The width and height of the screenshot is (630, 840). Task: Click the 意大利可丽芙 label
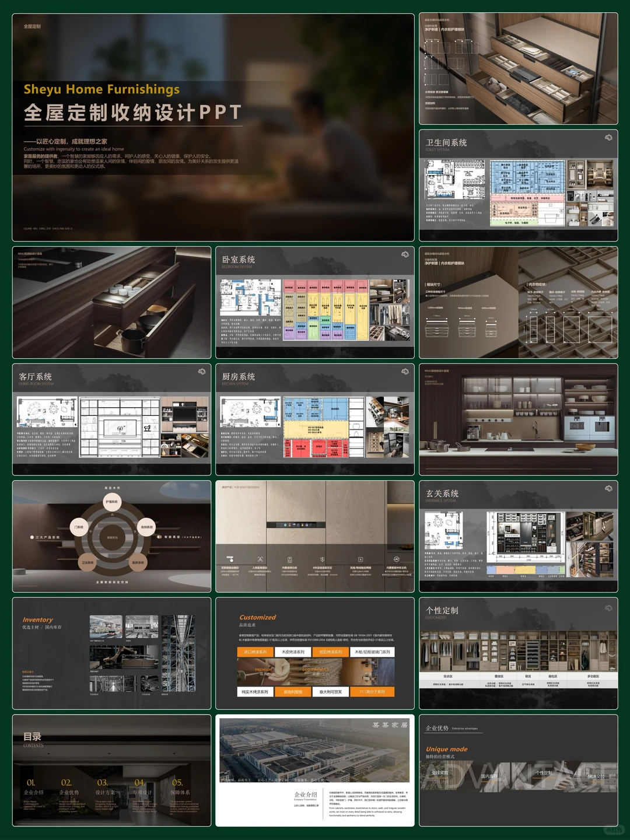coord(330,691)
